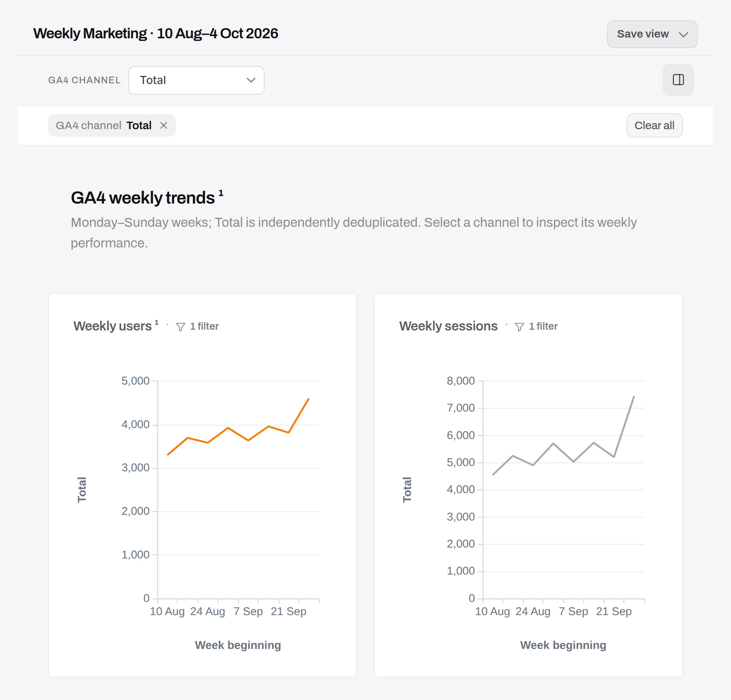Click the Monday–Sunday weeks description text
Viewport: 731px width, 700px height.
pos(353,232)
